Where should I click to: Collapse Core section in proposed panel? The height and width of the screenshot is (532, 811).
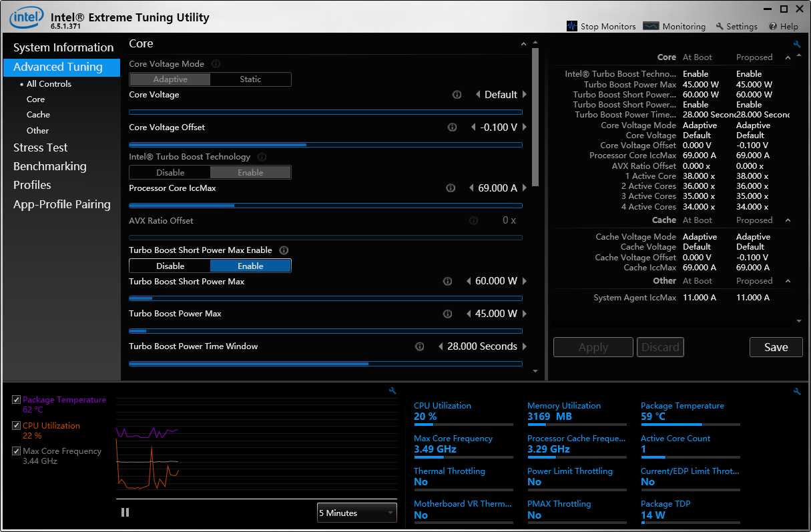click(788, 57)
